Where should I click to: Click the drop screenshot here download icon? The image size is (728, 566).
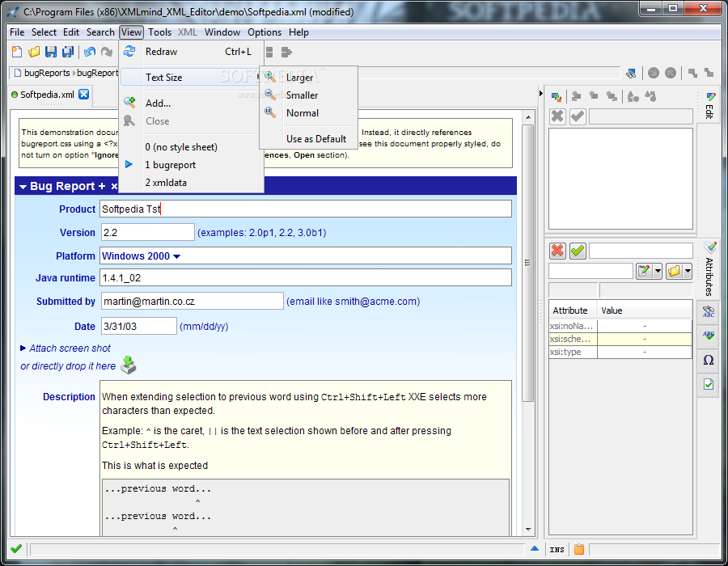point(129,365)
